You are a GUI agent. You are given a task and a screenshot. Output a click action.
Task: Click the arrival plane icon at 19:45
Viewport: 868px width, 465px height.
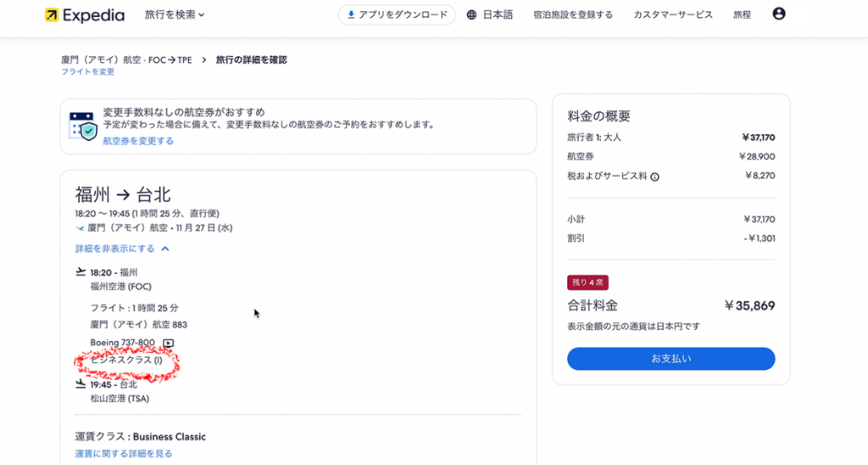[81, 384]
